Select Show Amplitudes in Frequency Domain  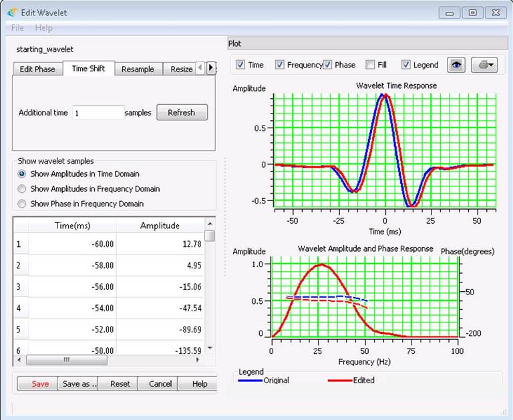click(22, 189)
